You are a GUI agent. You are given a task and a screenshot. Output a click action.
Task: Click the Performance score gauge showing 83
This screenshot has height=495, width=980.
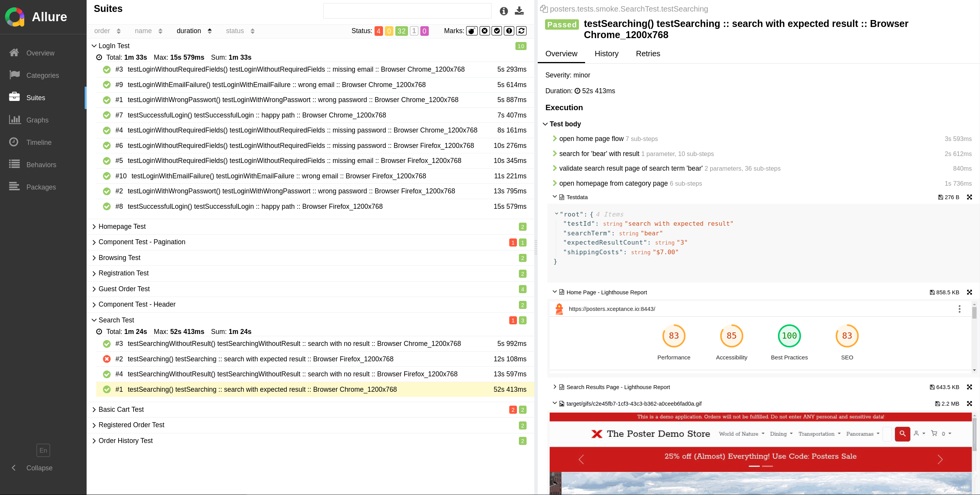(x=674, y=336)
